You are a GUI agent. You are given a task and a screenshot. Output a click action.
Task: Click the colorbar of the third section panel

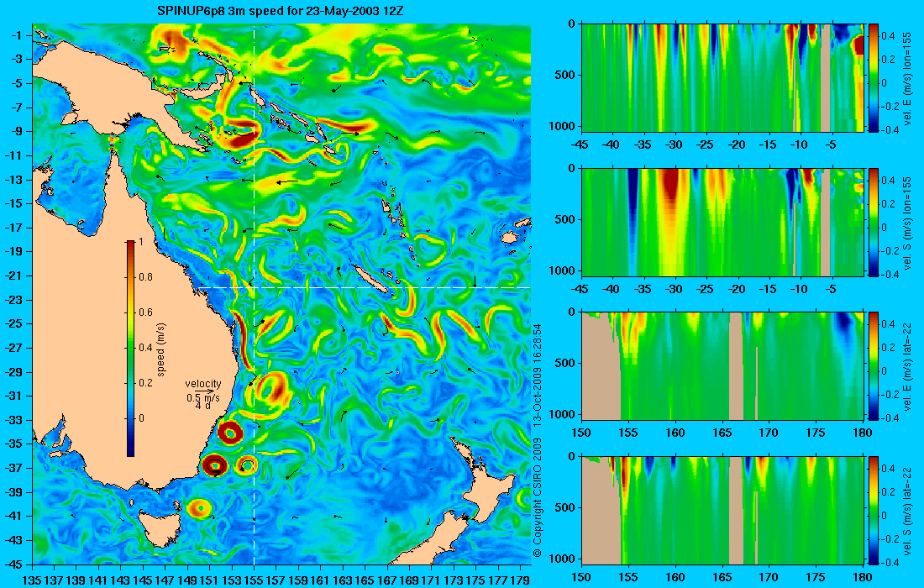click(x=874, y=366)
